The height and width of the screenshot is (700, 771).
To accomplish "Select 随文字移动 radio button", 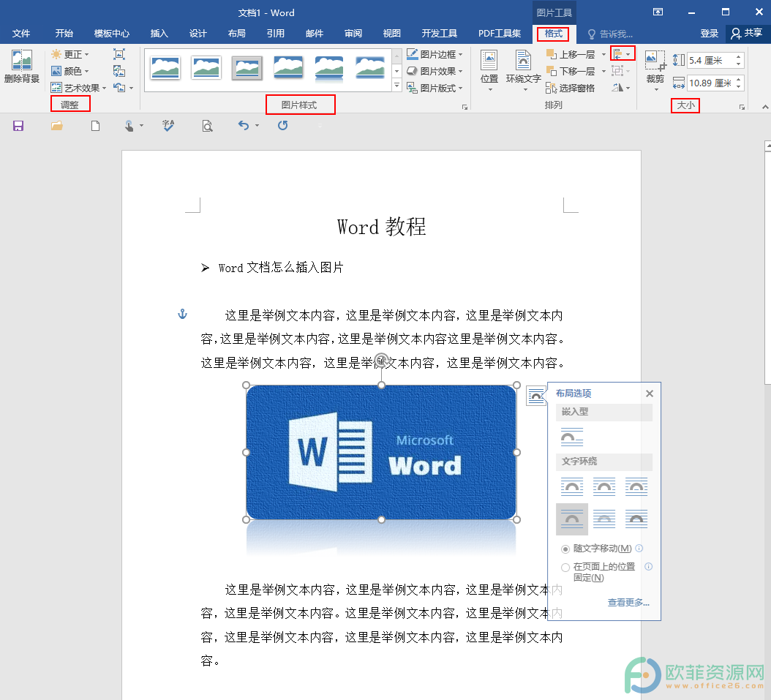I will pos(565,549).
